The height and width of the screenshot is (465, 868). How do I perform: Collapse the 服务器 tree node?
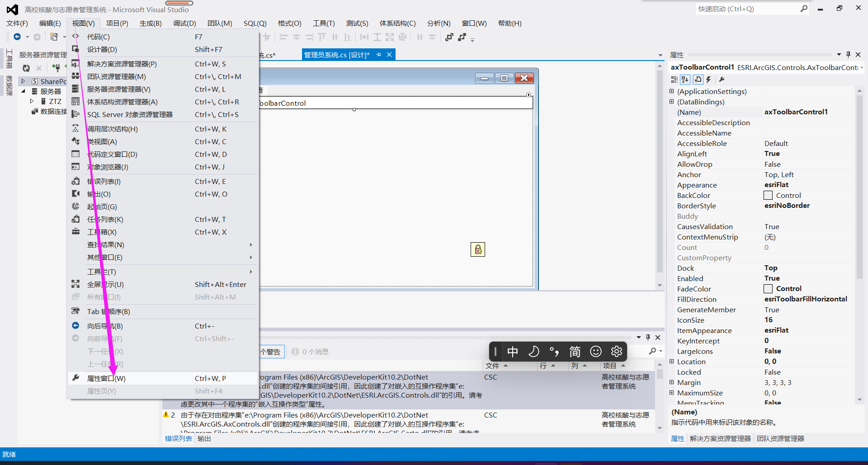[23, 91]
